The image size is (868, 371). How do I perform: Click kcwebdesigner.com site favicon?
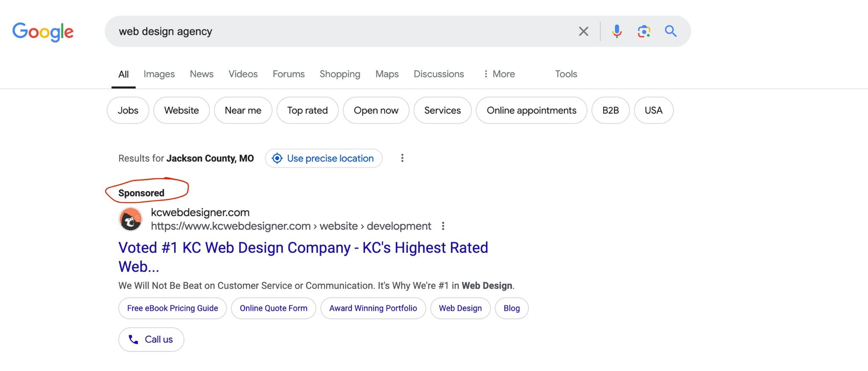[x=131, y=219]
